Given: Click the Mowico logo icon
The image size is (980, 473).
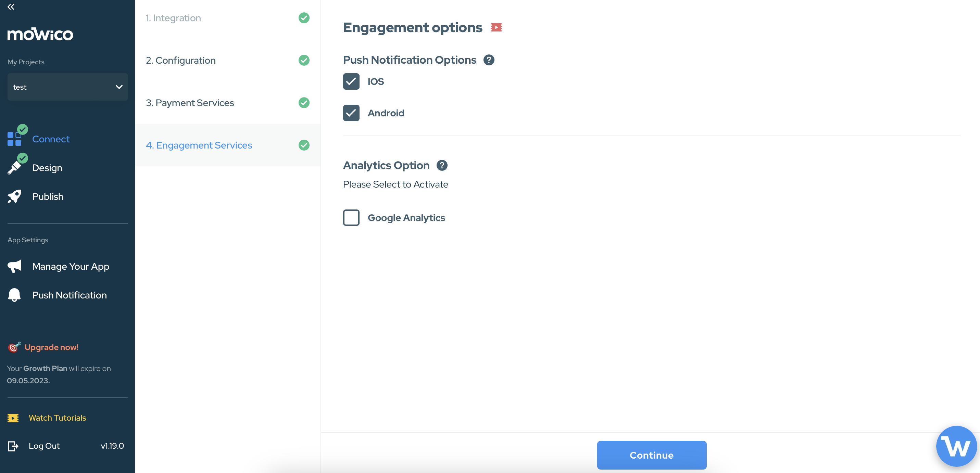Looking at the screenshot, I should point(40,34).
